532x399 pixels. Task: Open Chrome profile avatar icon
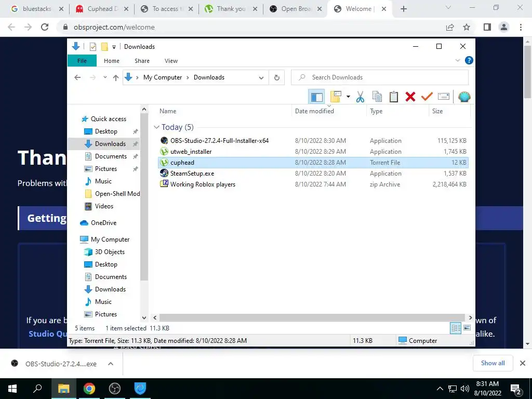click(504, 27)
